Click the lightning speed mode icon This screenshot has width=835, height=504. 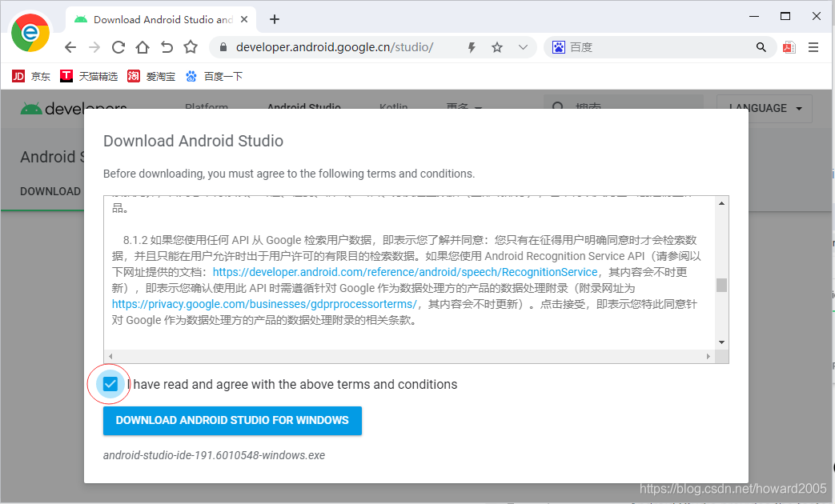[472, 47]
